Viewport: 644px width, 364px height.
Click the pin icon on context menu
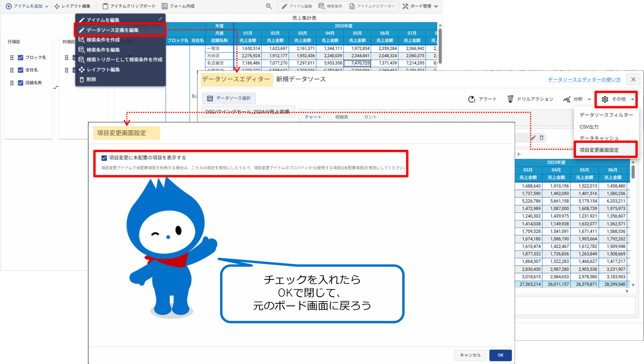point(160,19)
